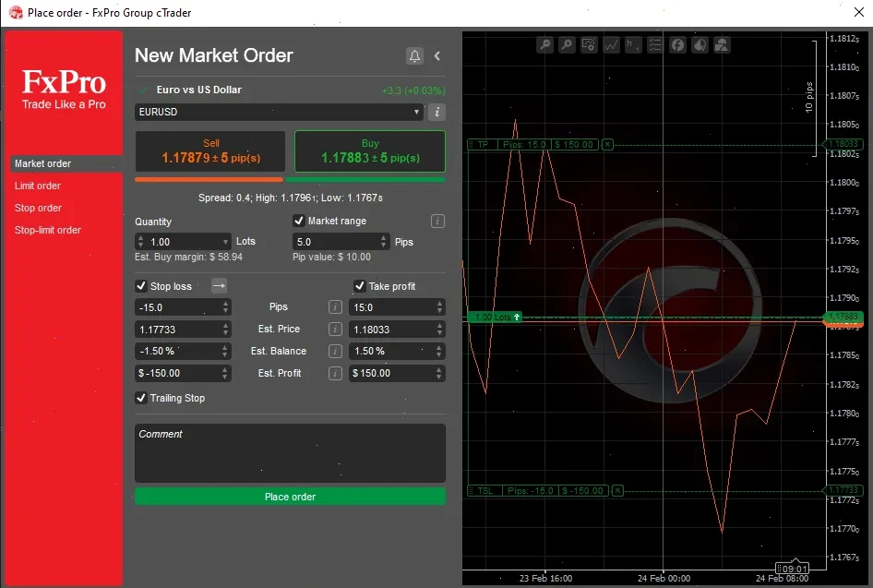The width and height of the screenshot is (873, 588).
Task: Click the green Place order button
Action: point(290,496)
